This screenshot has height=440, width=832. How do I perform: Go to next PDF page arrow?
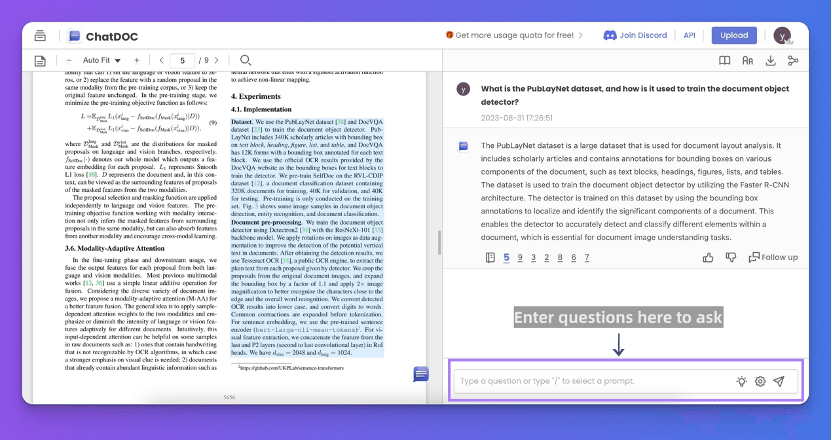[x=227, y=61]
